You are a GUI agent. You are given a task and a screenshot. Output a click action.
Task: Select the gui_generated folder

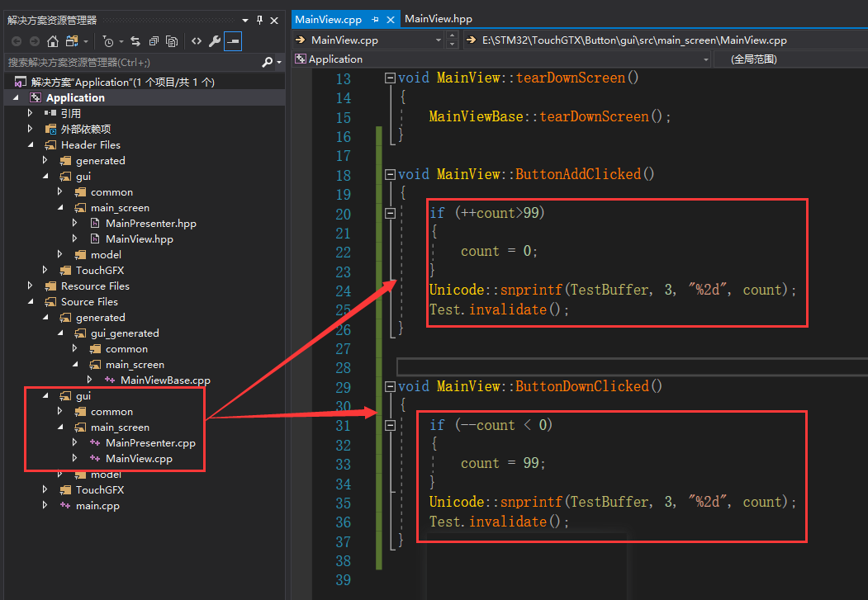pyautogui.click(x=125, y=333)
